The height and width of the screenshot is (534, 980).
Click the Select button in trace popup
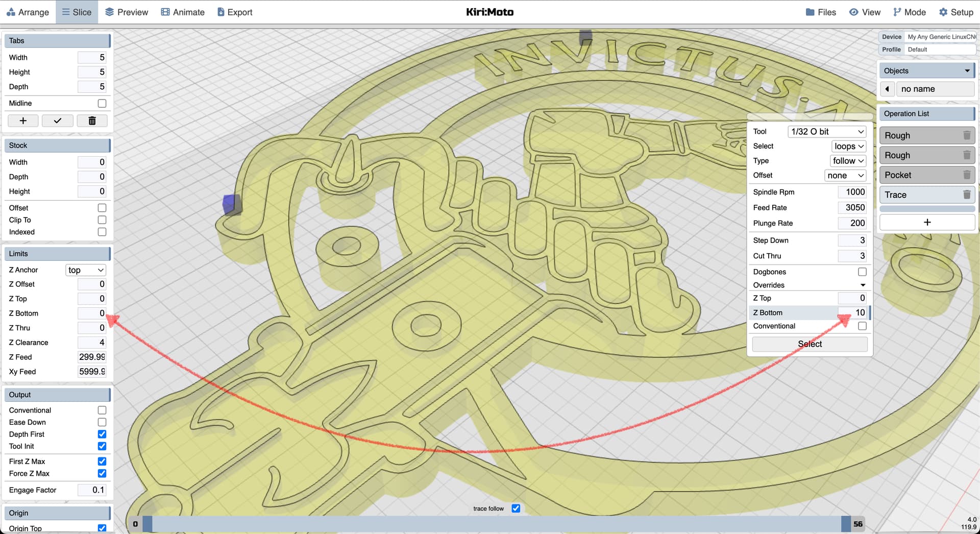coord(810,344)
